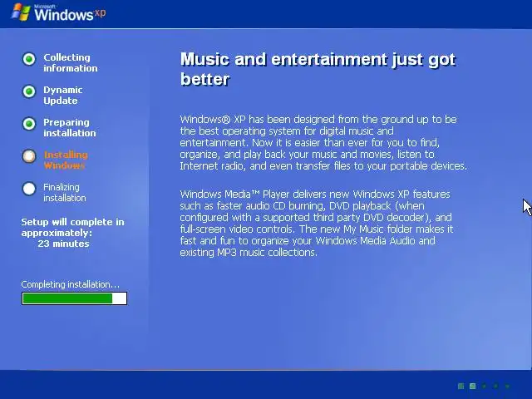Click the Installing Windows step indicator

point(29,156)
